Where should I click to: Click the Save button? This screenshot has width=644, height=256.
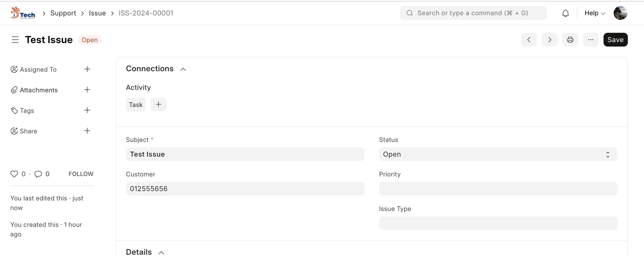click(x=615, y=40)
